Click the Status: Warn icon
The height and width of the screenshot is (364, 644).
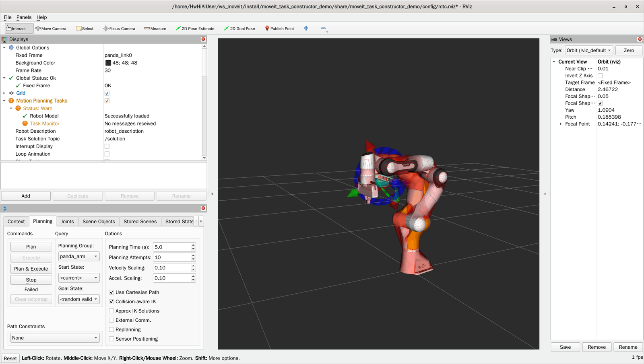pyautogui.click(x=18, y=108)
